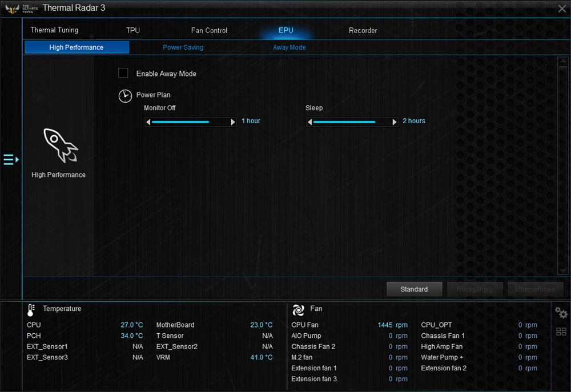Viewport: 571px width, 392px height.
Task: Click the VRM temperature value 41.0 °C
Action: [x=262, y=357]
